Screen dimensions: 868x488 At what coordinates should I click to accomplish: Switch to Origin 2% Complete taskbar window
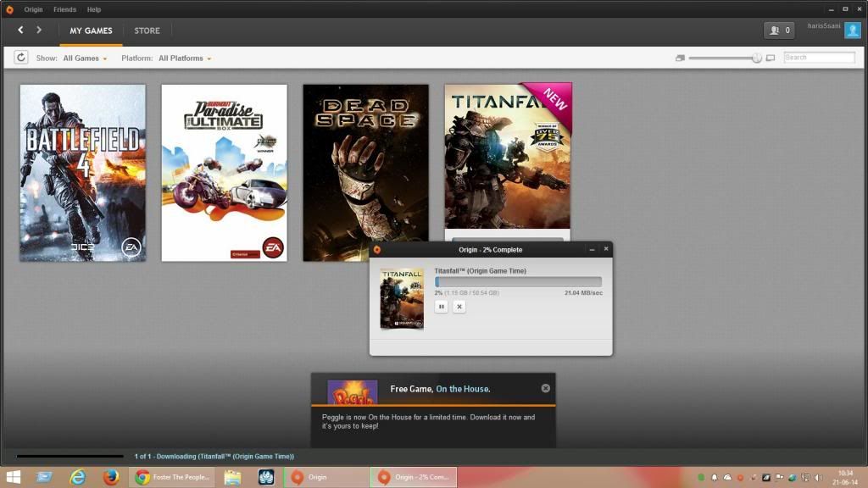point(414,477)
